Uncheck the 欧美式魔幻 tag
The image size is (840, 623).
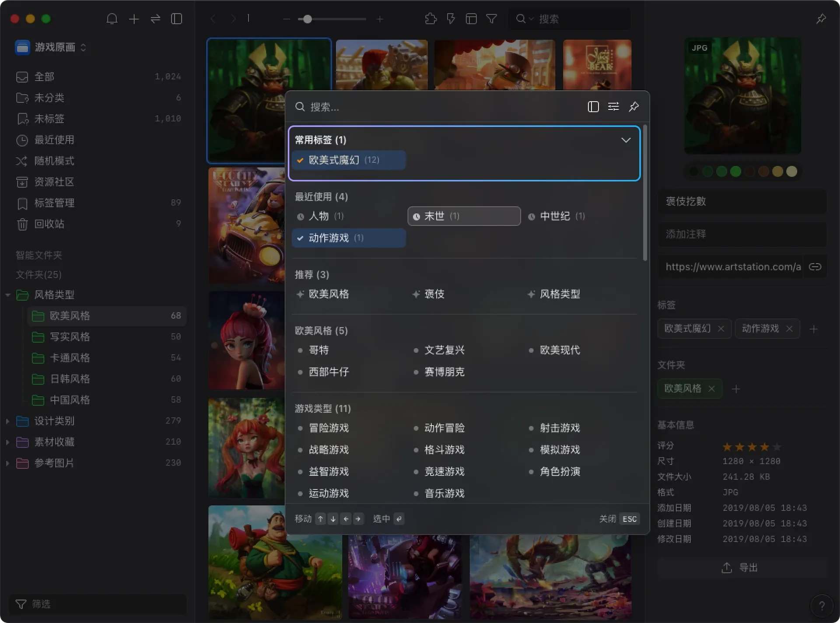point(348,160)
